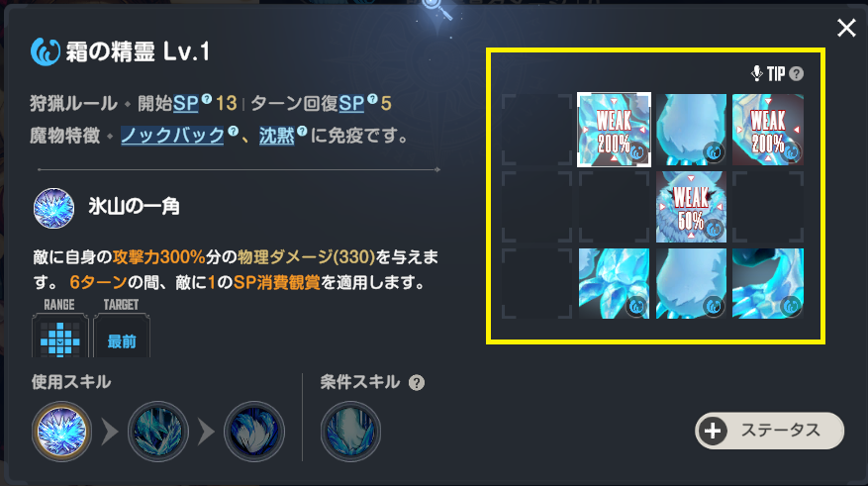Click the question mark next to TIP
The height and width of the screenshot is (486, 868).
click(796, 73)
